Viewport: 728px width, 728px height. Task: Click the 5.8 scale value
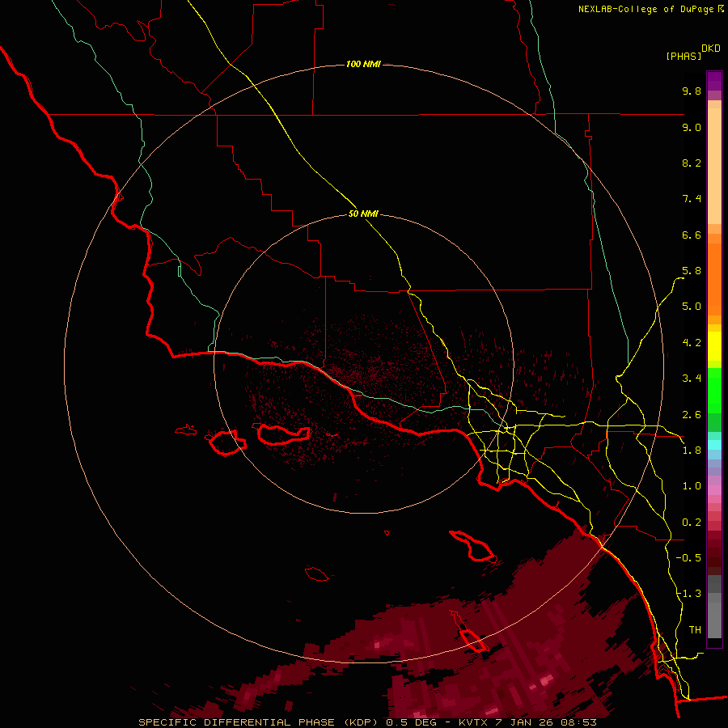tap(692, 271)
